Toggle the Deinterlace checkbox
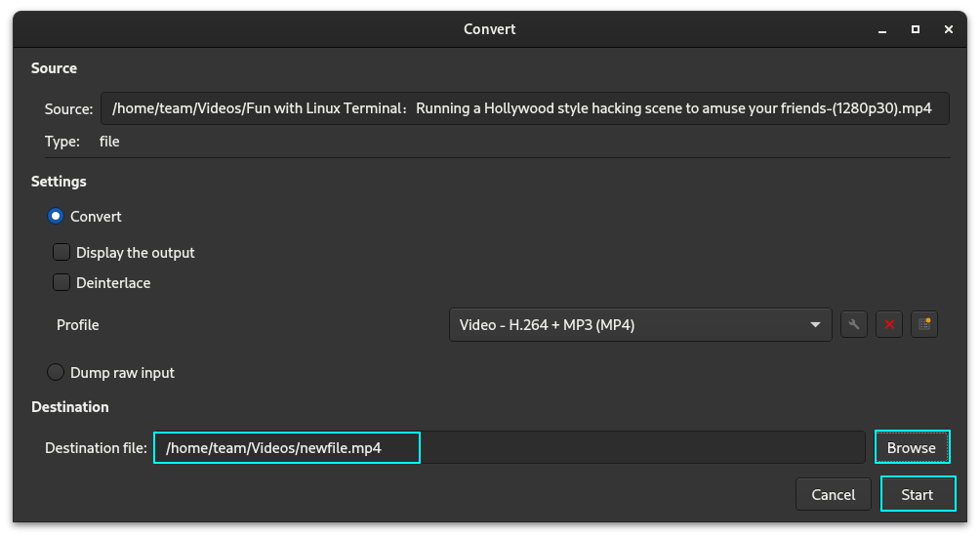 61,283
